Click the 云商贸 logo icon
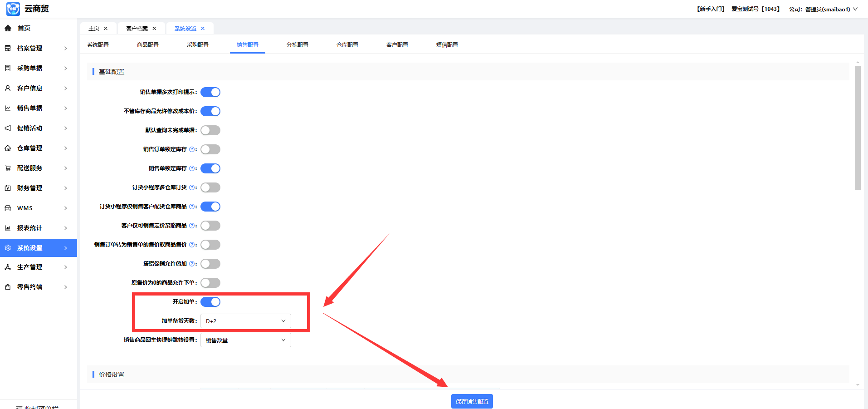The height and width of the screenshot is (409, 868). pyautogui.click(x=13, y=9)
